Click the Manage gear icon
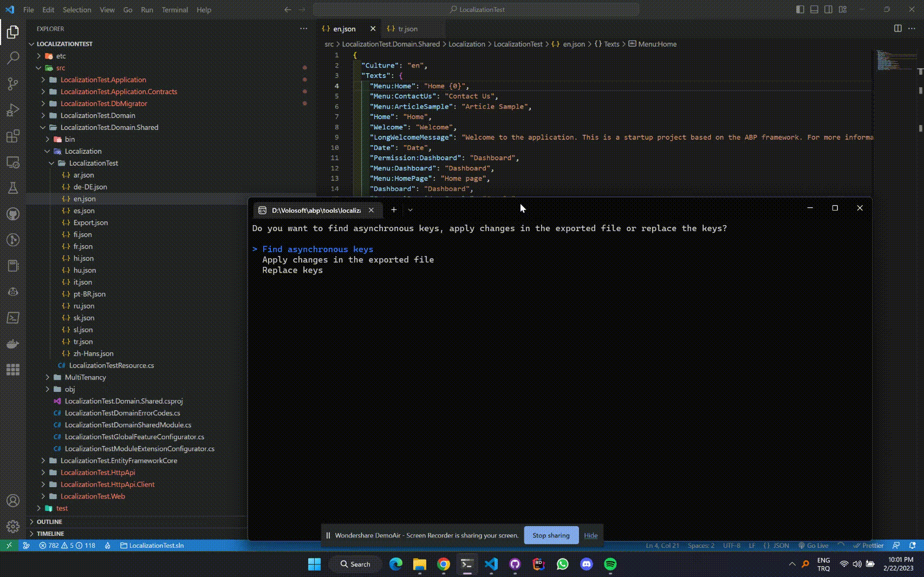Image resolution: width=924 pixels, height=577 pixels. point(13,526)
